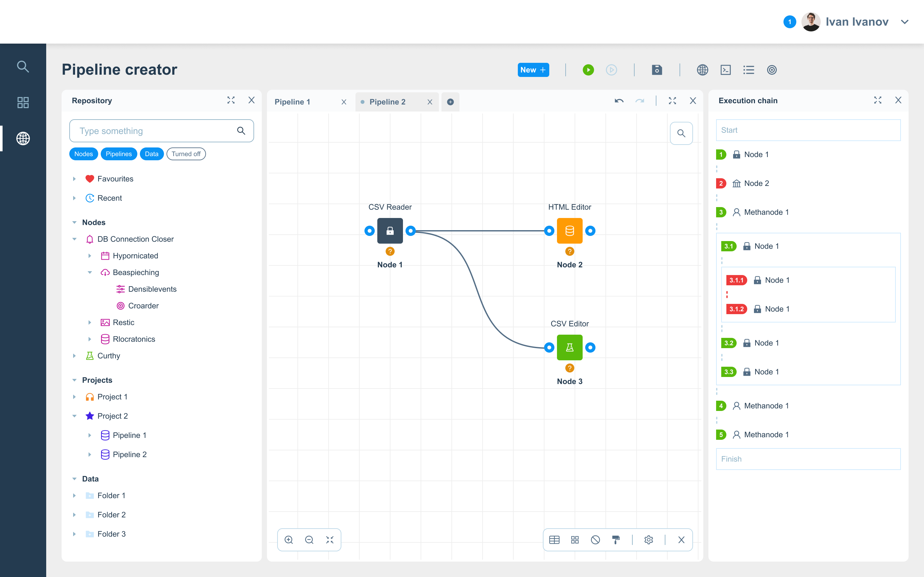Click the green run pipeline play button
Screen dimensions: 924x577
[x=588, y=70]
